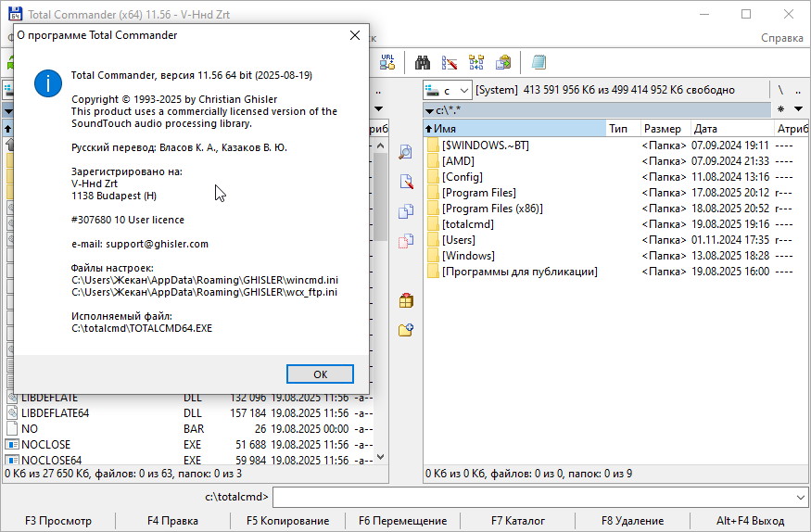The width and height of the screenshot is (811, 532).
Task: Click the LIBDEFLATE64 DLL file icon
Action: [12, 413]
